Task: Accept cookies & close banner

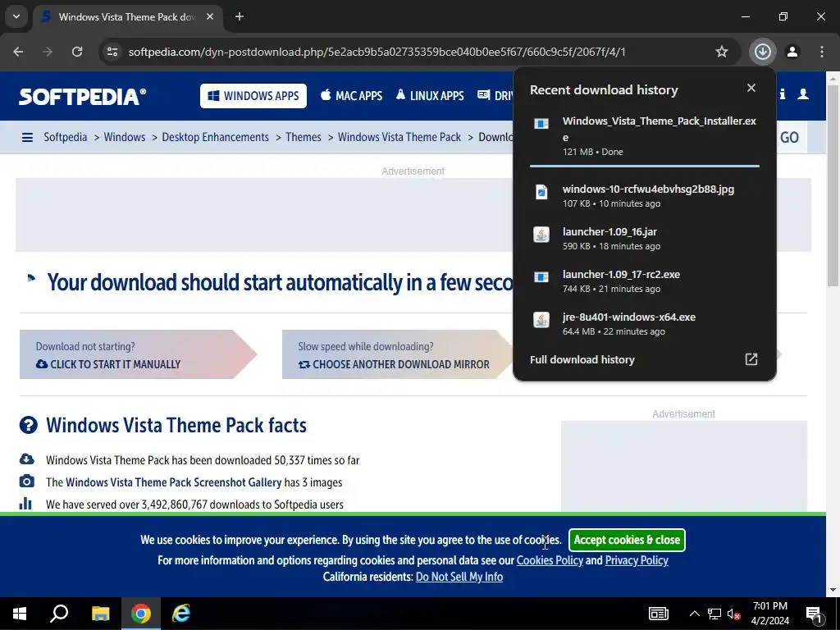Action: tap(627, 540)
